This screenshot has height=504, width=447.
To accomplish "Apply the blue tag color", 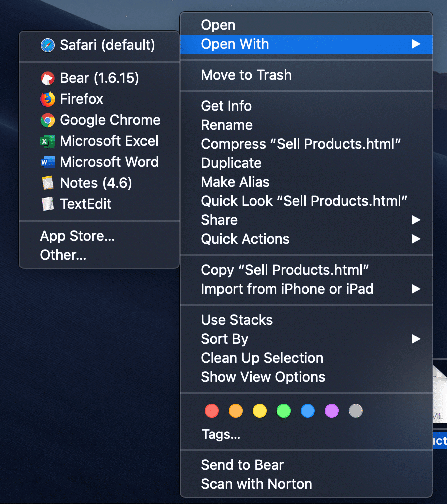I will pyautogui.click(x=308, y=411).
